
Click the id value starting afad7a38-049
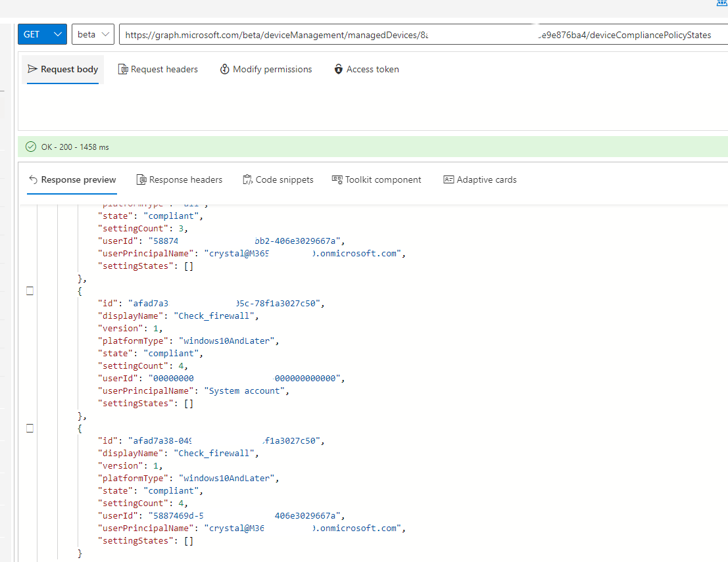click(x=224, y=440)
